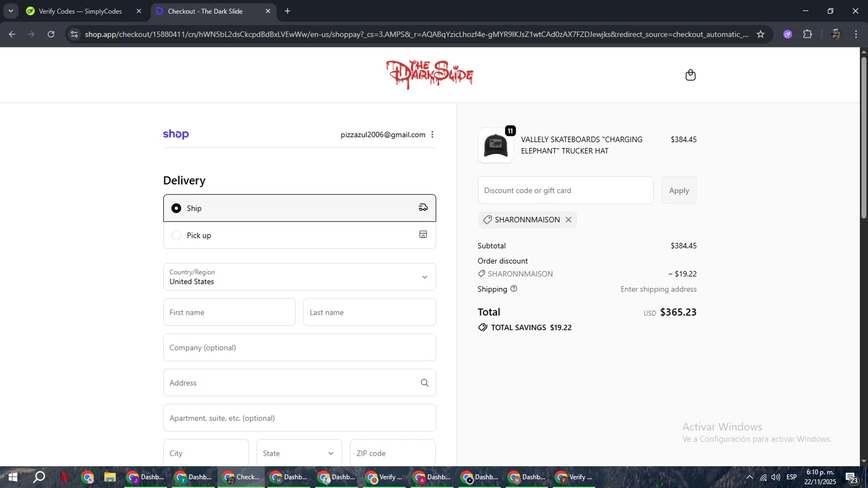Click the Enter shipping address text
868x488 pixels.
point(659,289)
